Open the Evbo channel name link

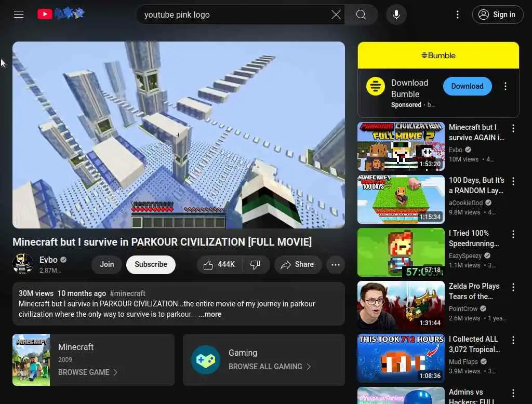pos(48,260)
